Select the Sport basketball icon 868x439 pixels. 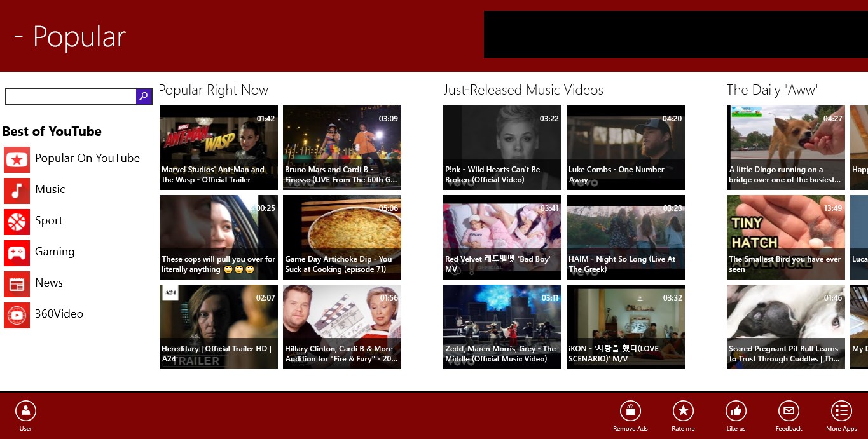tap(17, 222)
